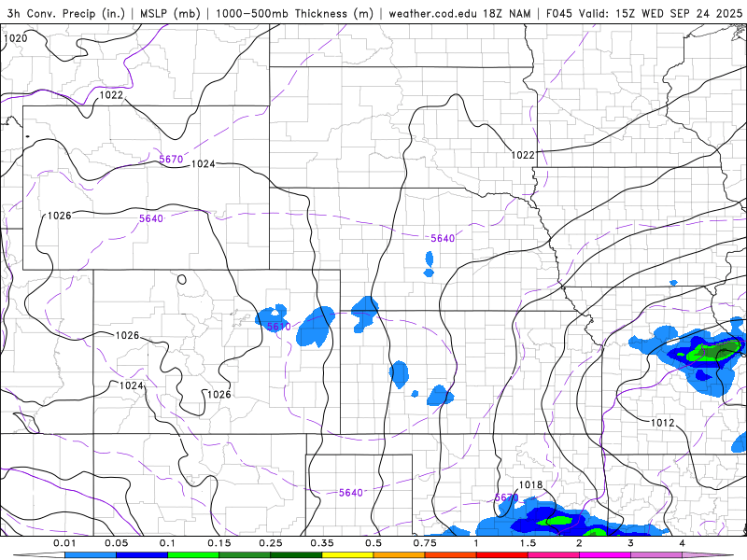Viewport: 747px width, 560px height.
Task: Click the lavender arrow past legend's 4
Action: point(708,555)
